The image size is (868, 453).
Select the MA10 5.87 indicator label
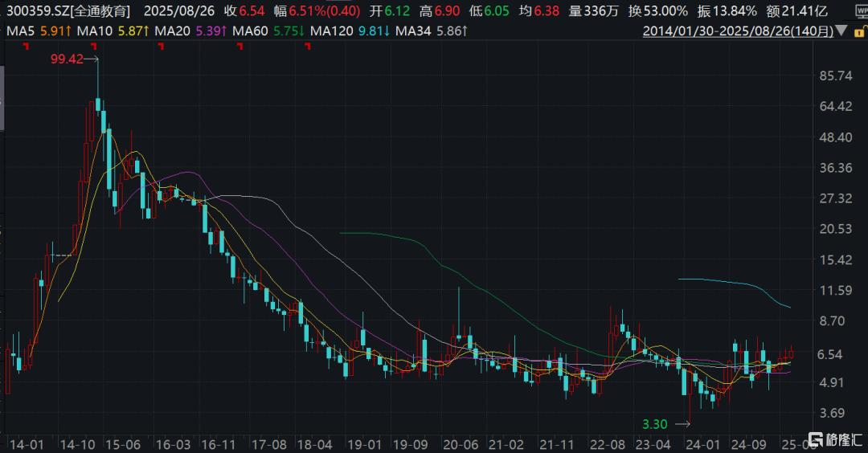[113, 31]
